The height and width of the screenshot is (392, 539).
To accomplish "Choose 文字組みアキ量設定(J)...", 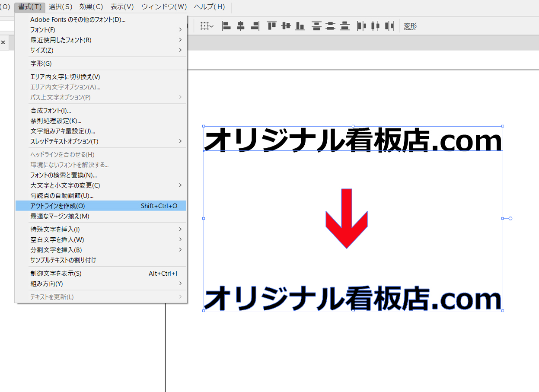I will [100, 131].
